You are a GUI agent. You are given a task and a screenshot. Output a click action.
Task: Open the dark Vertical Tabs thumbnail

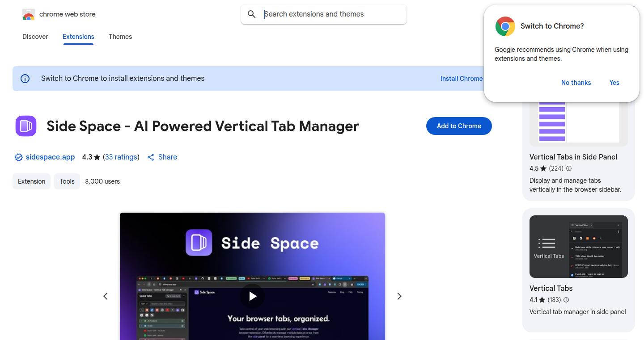pyautogui.click(x=579, y=247)
